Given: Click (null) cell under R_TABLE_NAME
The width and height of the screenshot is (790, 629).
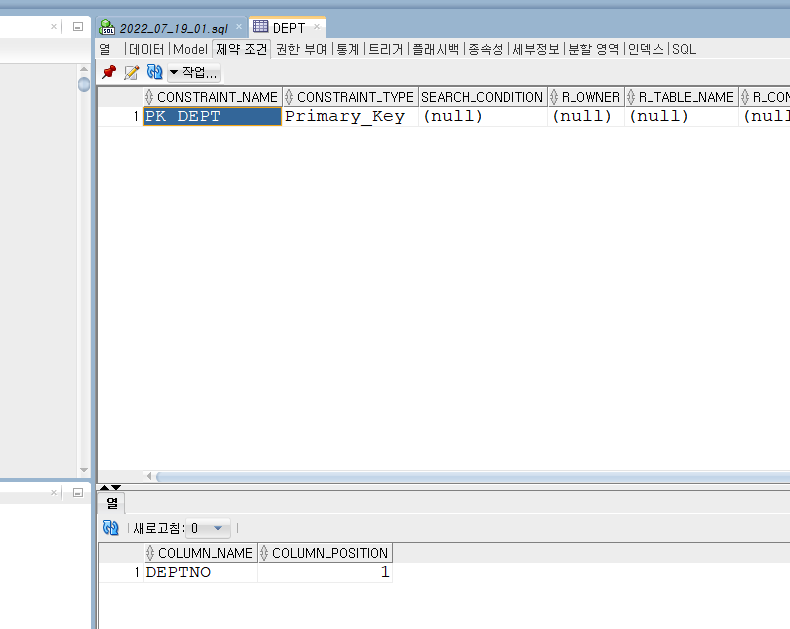Looking at the screenshot, I should point(681,116).
